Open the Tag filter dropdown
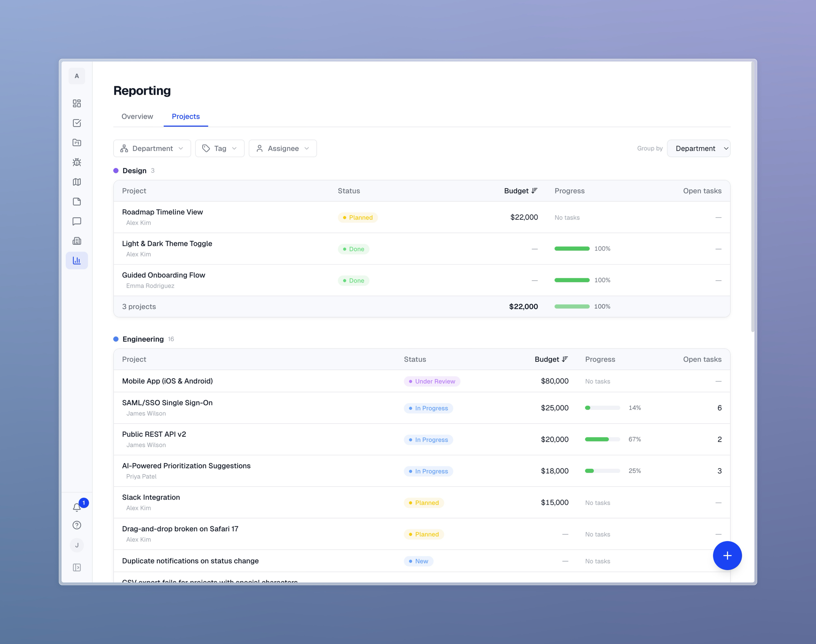Image resolution: width=816 pixels, height=644 pixels. (x=220, y=149)
